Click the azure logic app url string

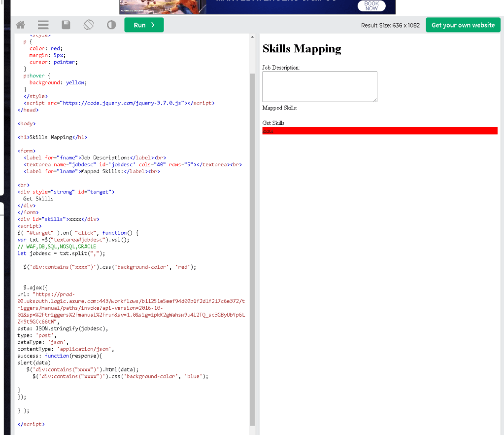(131, 308)
